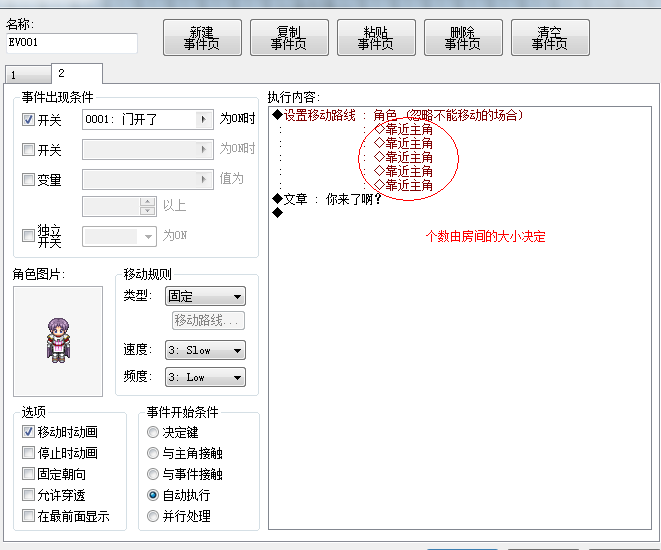
Task: Select the 与主角接触 trigger option
Action: click(x=153, y=453)
